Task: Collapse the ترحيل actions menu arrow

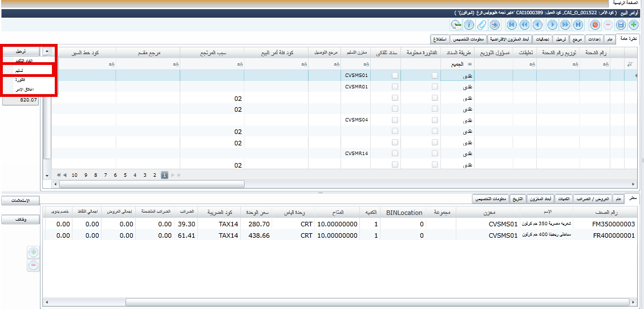Action: click(47, 51)
